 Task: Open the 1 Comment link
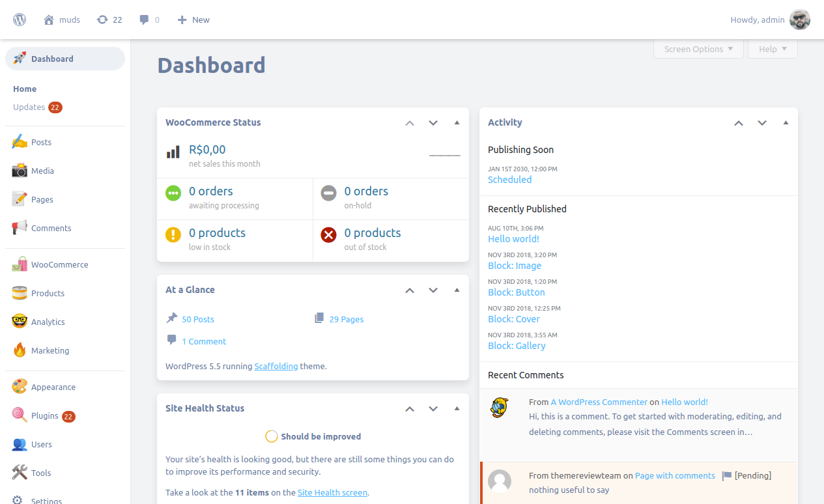tap(204, 341)
